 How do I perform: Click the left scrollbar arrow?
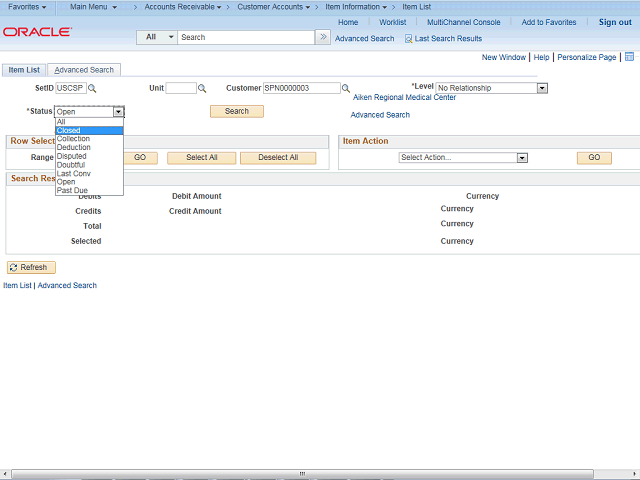(x=4, y=473)
